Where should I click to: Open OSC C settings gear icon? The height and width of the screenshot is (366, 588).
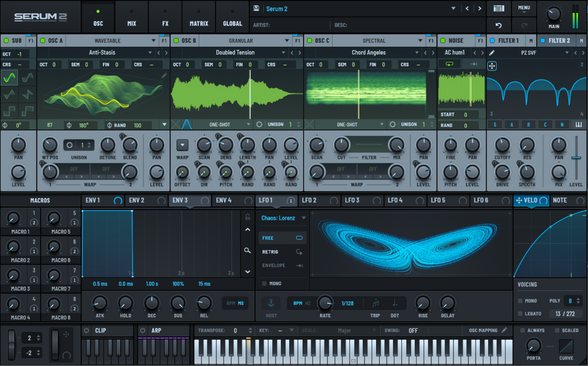click(x=393, y=124)
